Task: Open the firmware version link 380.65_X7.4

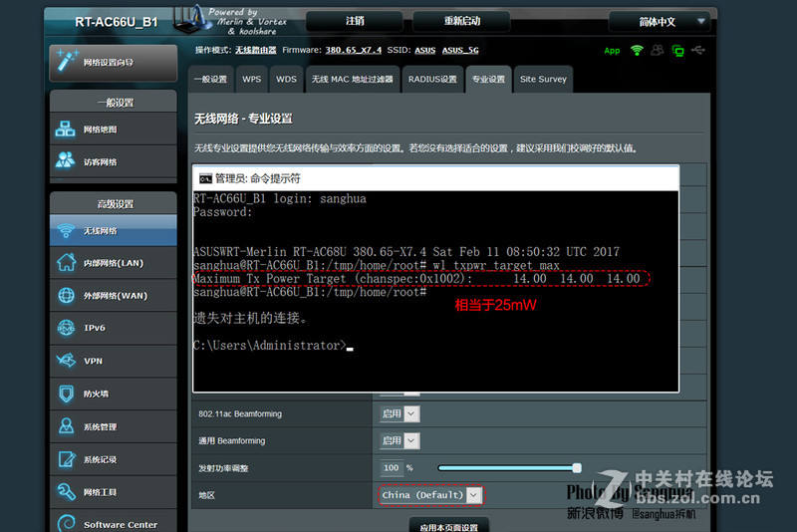Action: [354, 50]
